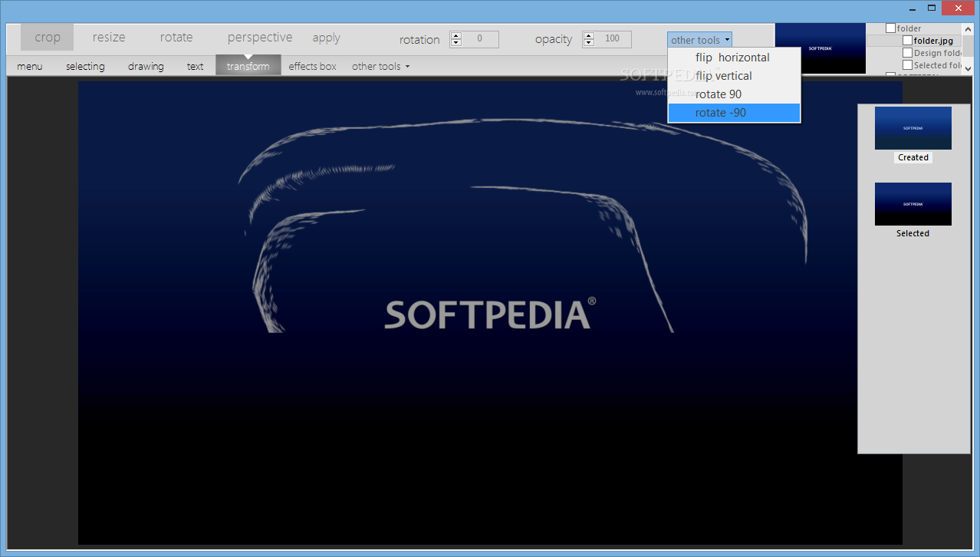Screen dimensions: 980x557
Task: Open the drawing tab
Action: tap(146, 67)
